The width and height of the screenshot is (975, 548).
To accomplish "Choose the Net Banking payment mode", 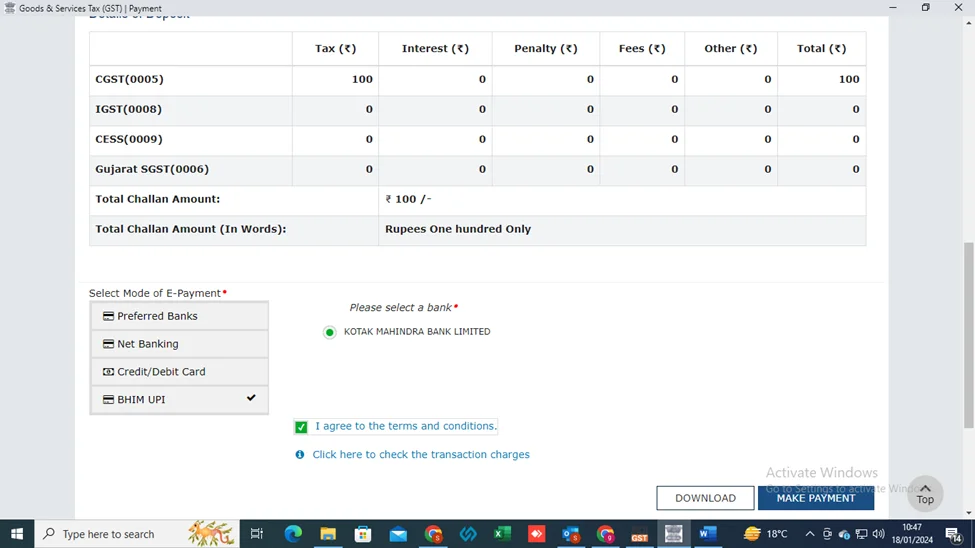I will pos(179,344).
